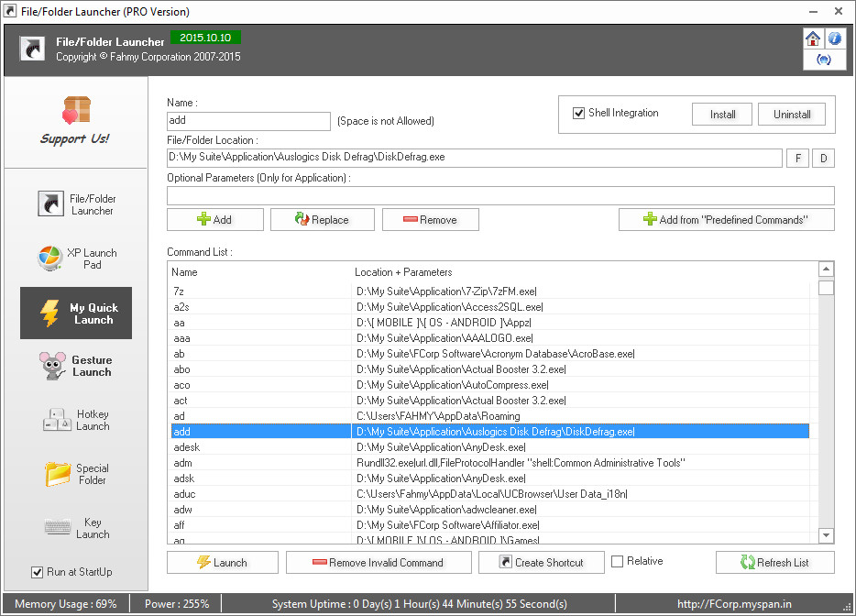The image size is (856, 616).
Task: Select the act command row
Action: (x=489, y=401)
